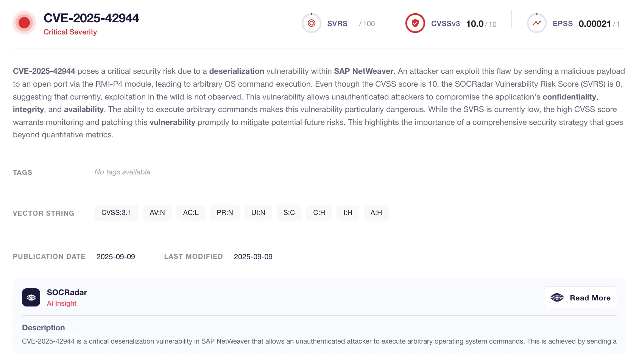
Task: Click the publication date 2025-09-09
Action: point(116,257)
